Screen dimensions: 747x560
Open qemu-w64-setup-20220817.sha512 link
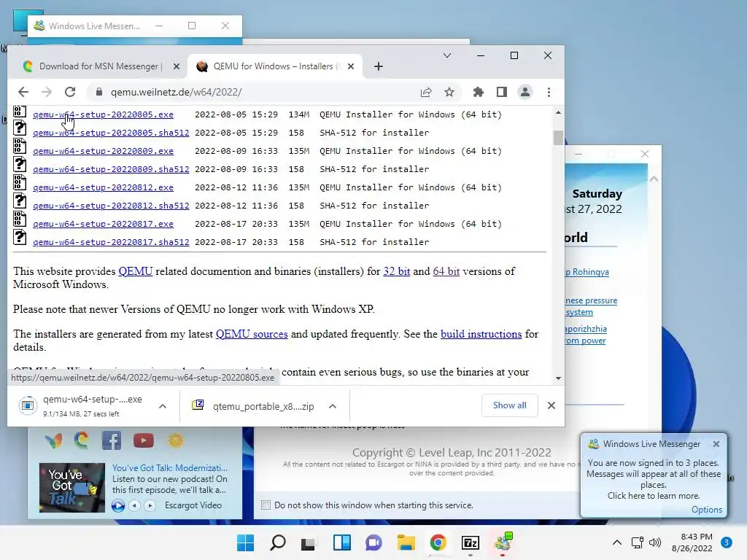(111, 242)
